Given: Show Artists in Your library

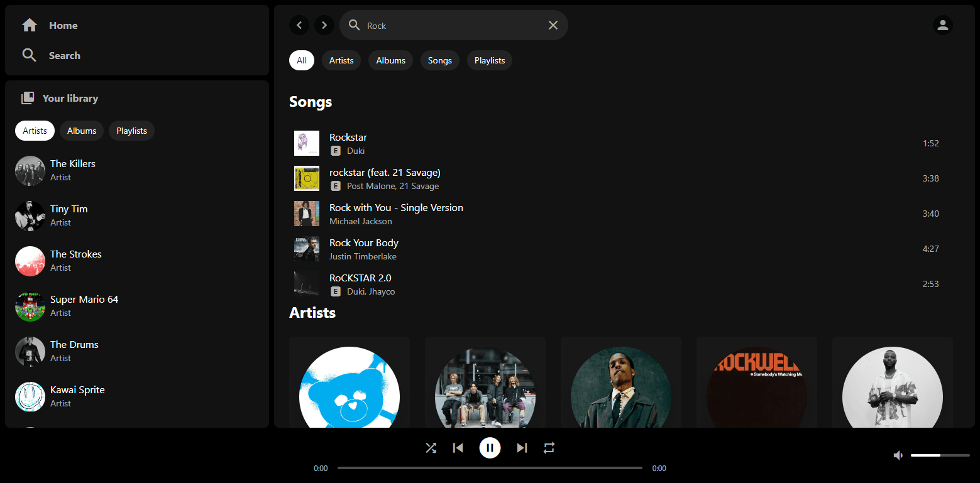Looking at the screenshot, I should 35,131.
